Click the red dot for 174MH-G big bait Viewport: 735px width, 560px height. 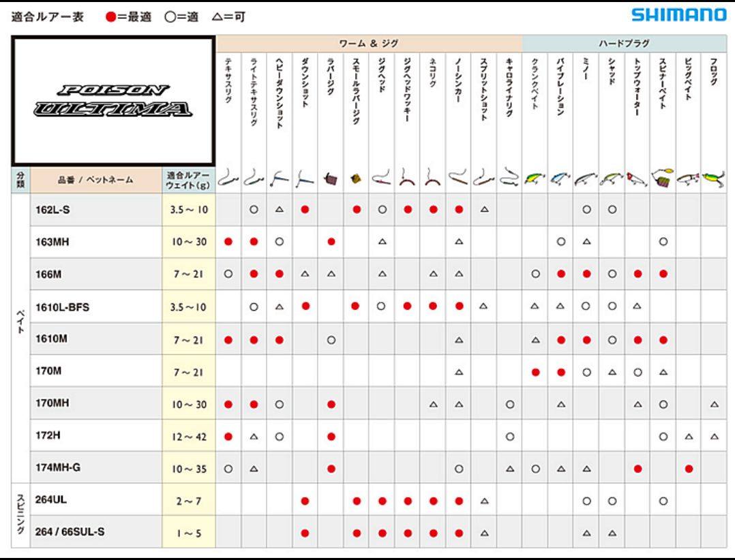[x=688, y=469]
